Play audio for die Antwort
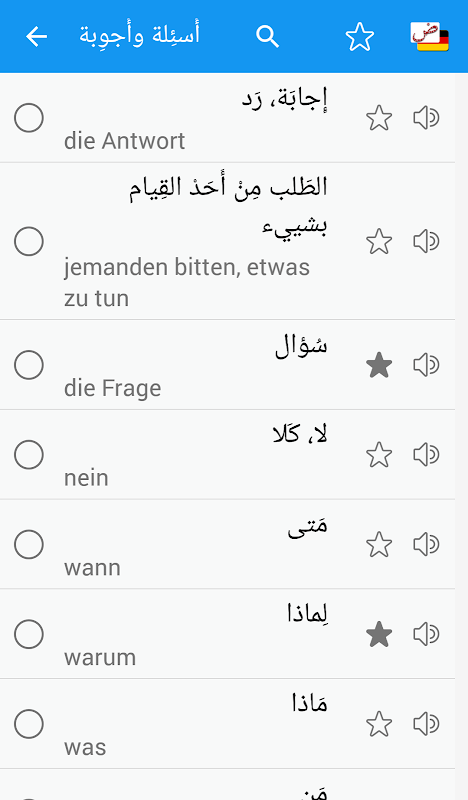The image size is (468, 800). (426, 118)
